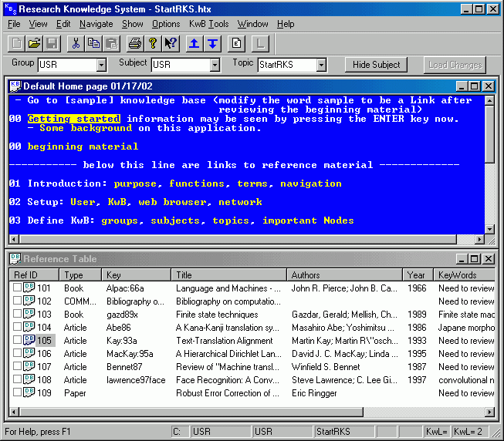
Task: Click the home page scroll down arrow
Action: click(x=489, y=229)
